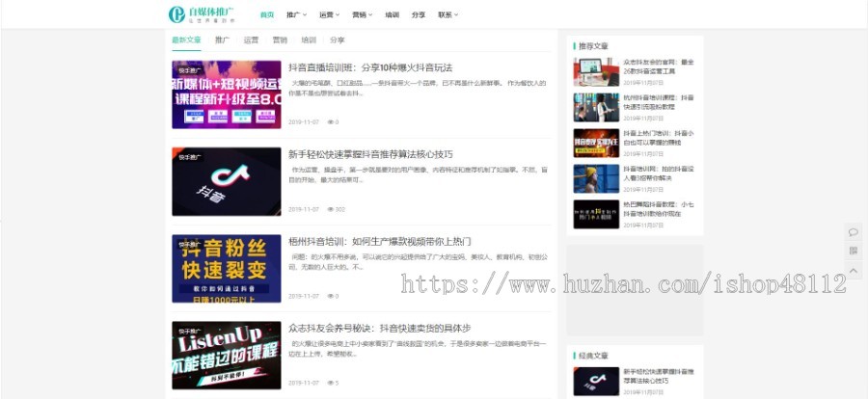The image size is (868, 399).
Task: Click 快手推广 tag on ListenUp thumbnail
Action: point(190,331)
